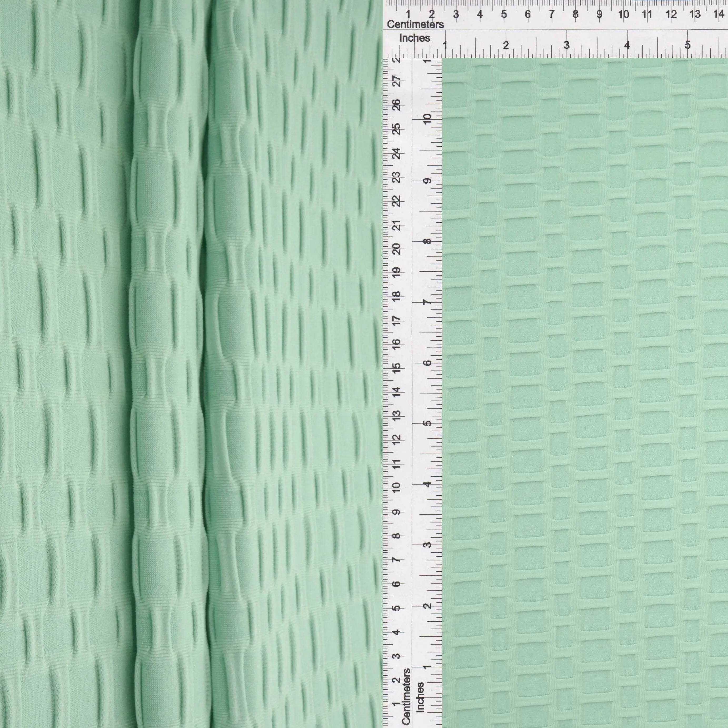This screenshot has width=728, height=728.
Task: Click number 20 on the vertical centimeter ruler
Action: click(x=396, y=249)
